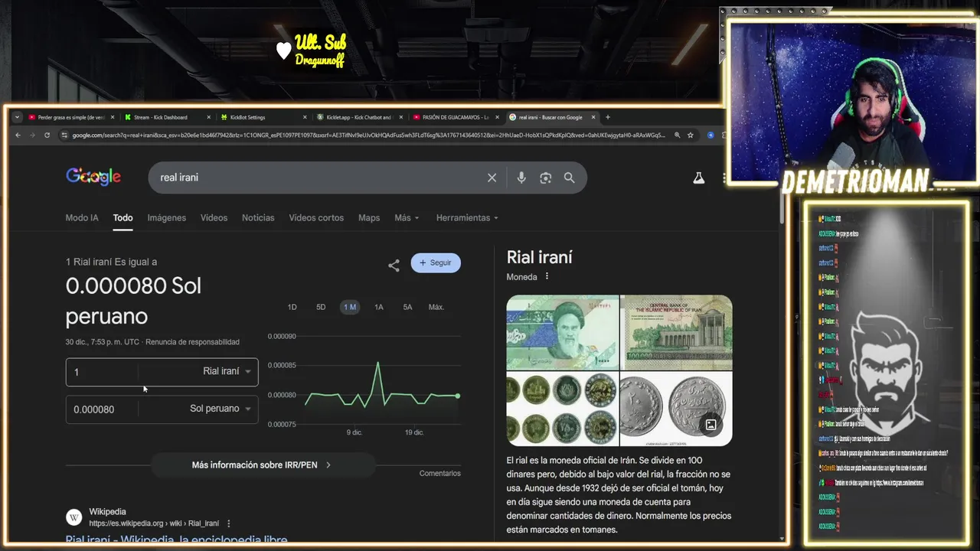Reload the current page
This screenshot has width=980, height=551.
coord(47,135)
